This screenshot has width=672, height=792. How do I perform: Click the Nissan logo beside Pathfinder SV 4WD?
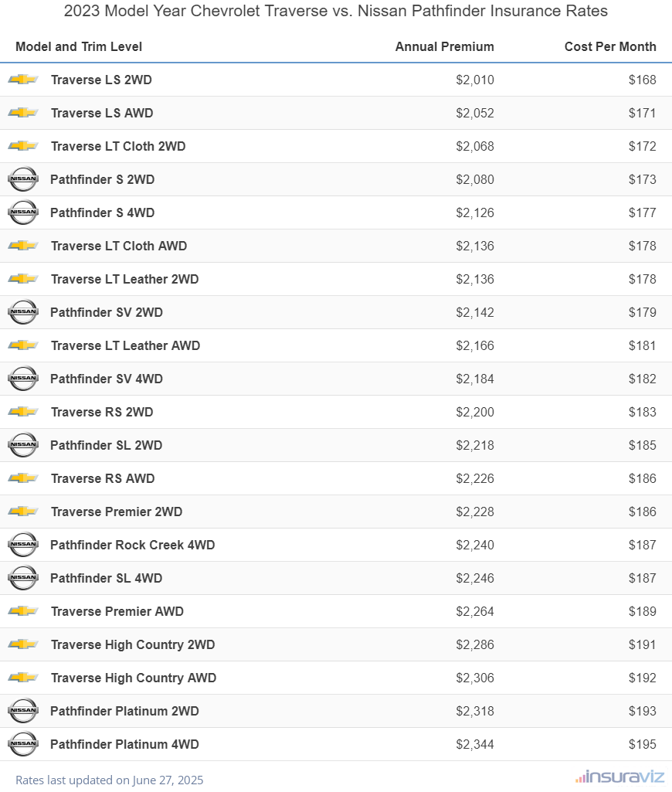23,379
